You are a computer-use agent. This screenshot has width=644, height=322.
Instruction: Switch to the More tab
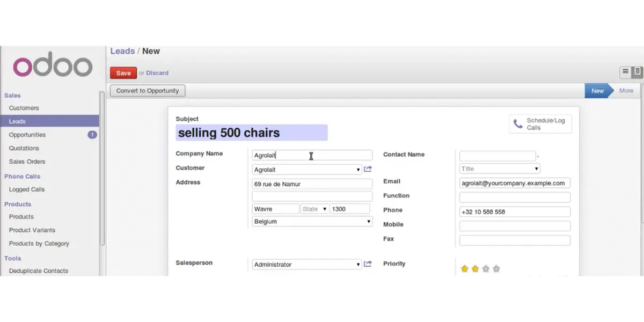point(626,90)
